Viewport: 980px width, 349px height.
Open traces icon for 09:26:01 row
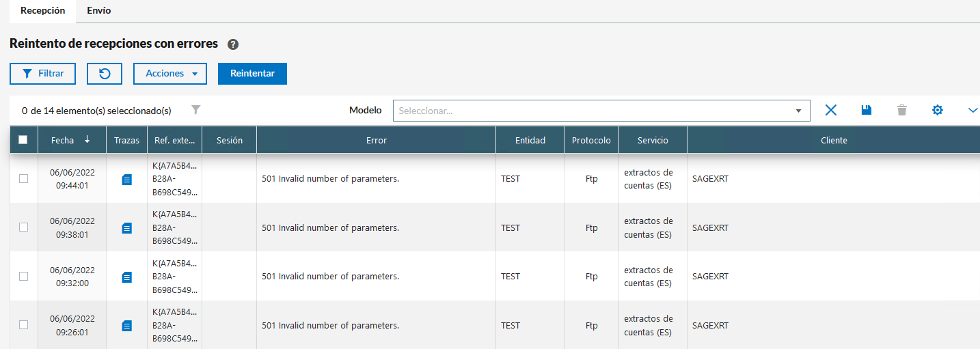(126, 326)
